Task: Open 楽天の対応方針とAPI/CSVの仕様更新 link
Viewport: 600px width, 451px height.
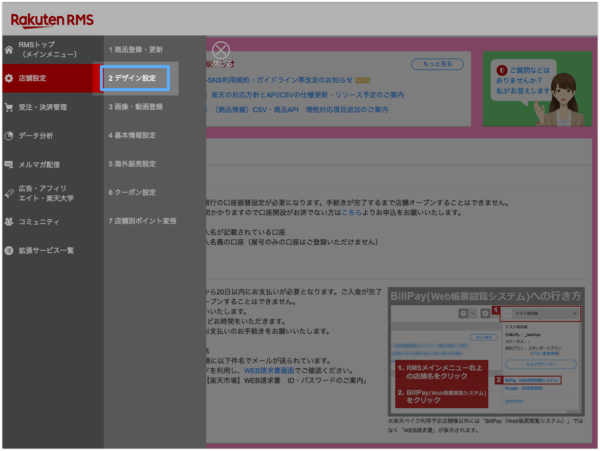Action: 307,94
